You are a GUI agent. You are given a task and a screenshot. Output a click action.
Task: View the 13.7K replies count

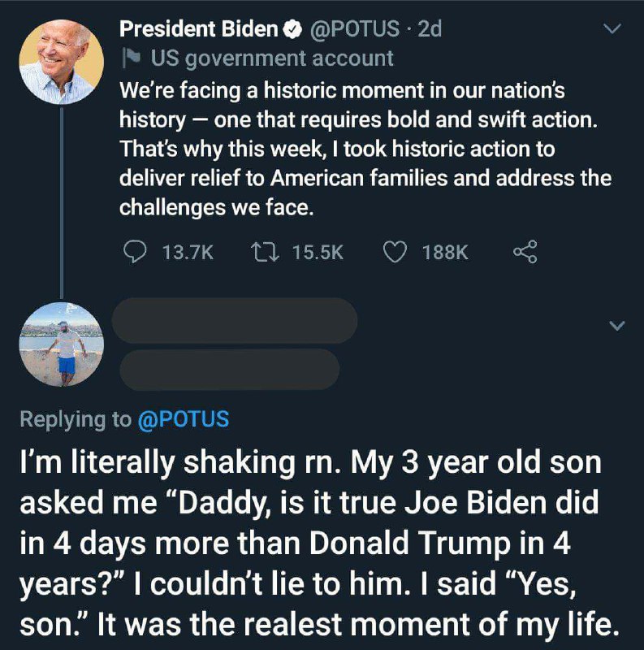188,253
